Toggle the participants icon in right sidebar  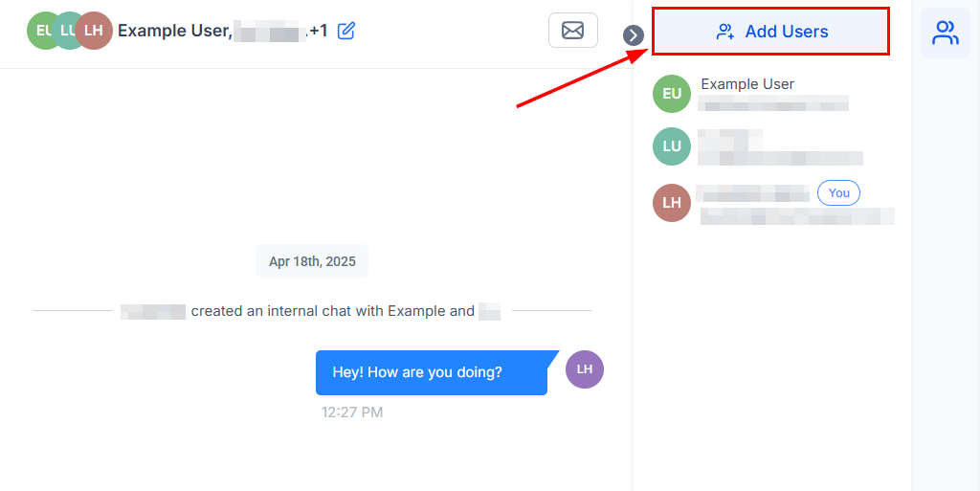[x=945, y=33]
